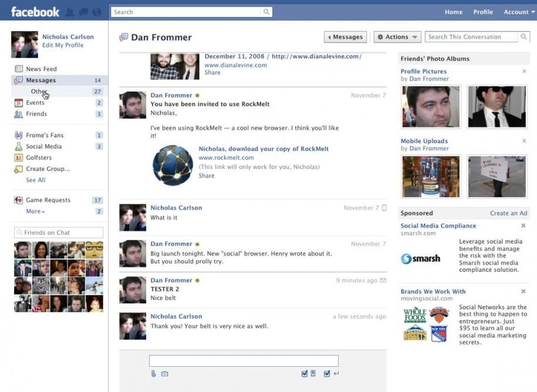
Task: Open www.dianalevine.com link
Action: 235,65
